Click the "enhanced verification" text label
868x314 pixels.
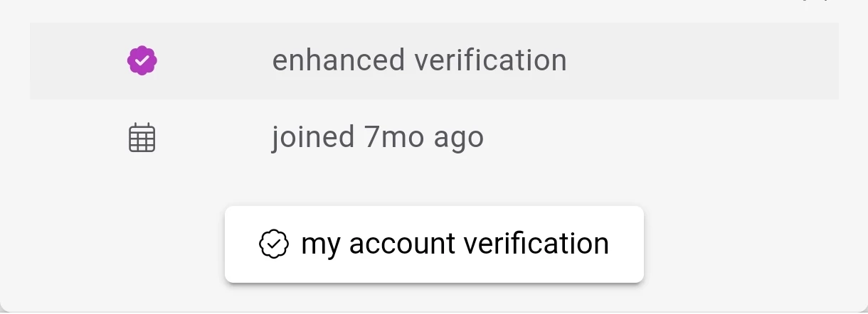[420, 60]
